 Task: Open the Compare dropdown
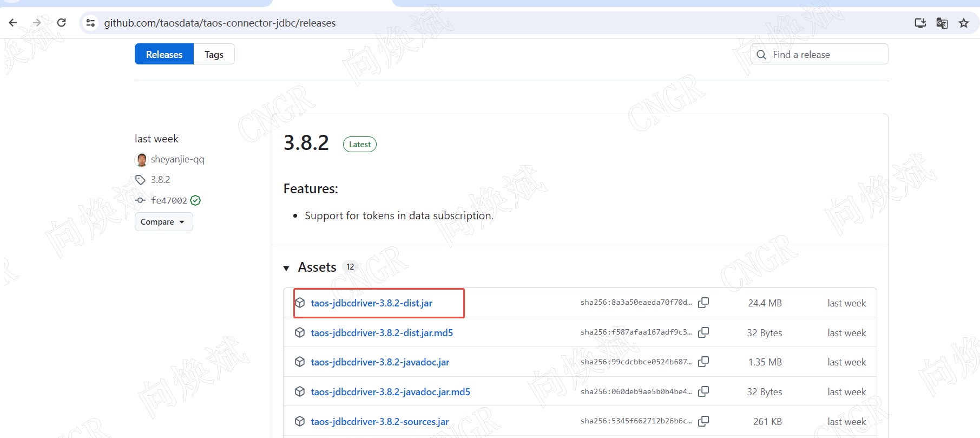163,222
